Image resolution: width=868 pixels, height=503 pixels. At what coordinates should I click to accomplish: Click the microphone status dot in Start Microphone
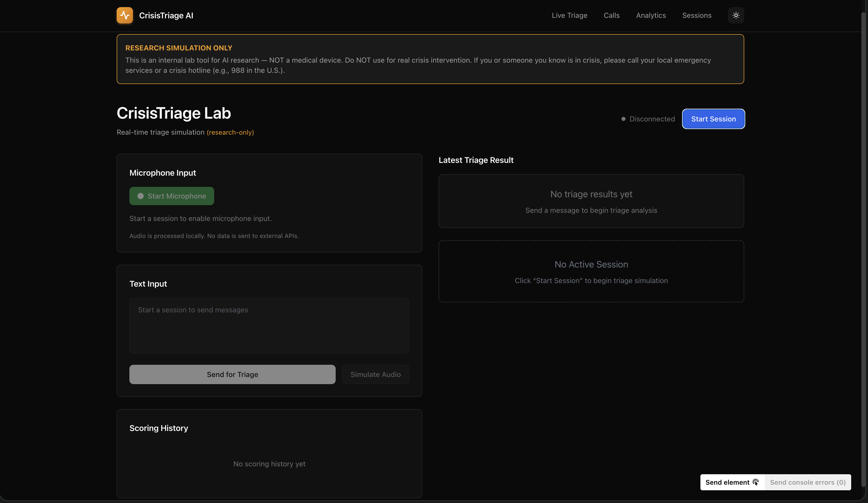(x=141, y=196)
